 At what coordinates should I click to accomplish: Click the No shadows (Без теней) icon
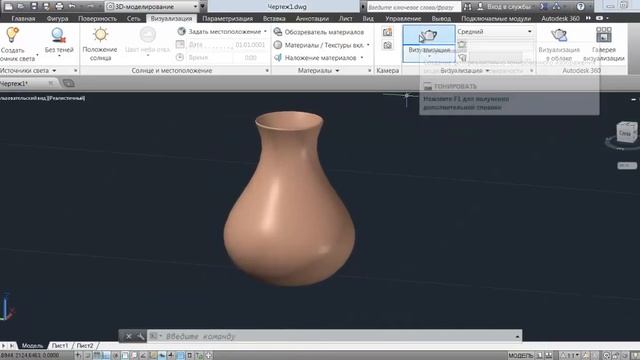pyautogui.click(x=59, y=35)
